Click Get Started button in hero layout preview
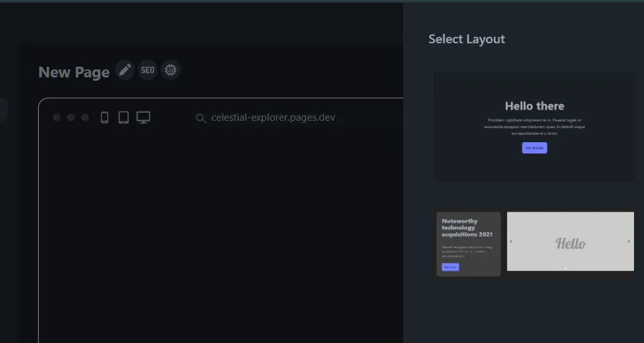 coord(535,148)
